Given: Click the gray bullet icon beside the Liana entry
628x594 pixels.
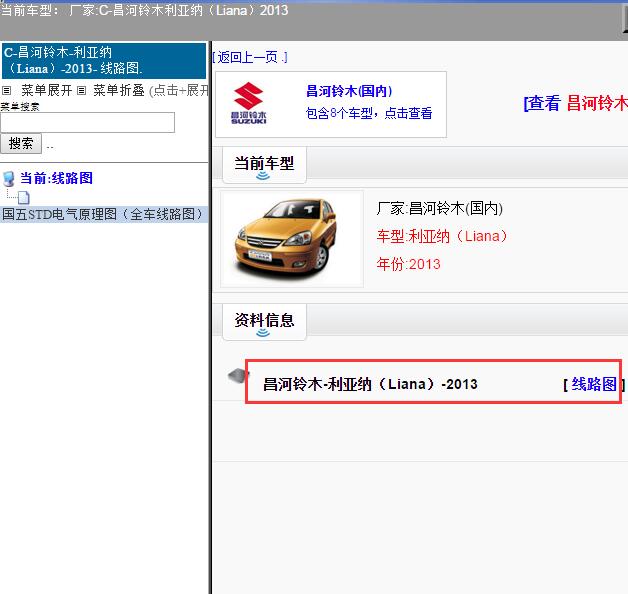Looking at the screenshot, I should pos(238,375).
